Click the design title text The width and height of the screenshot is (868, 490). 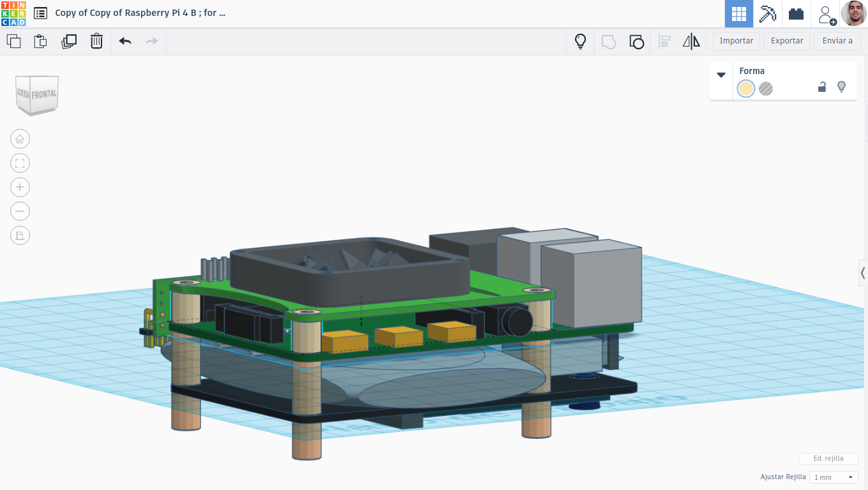(140, 13)
